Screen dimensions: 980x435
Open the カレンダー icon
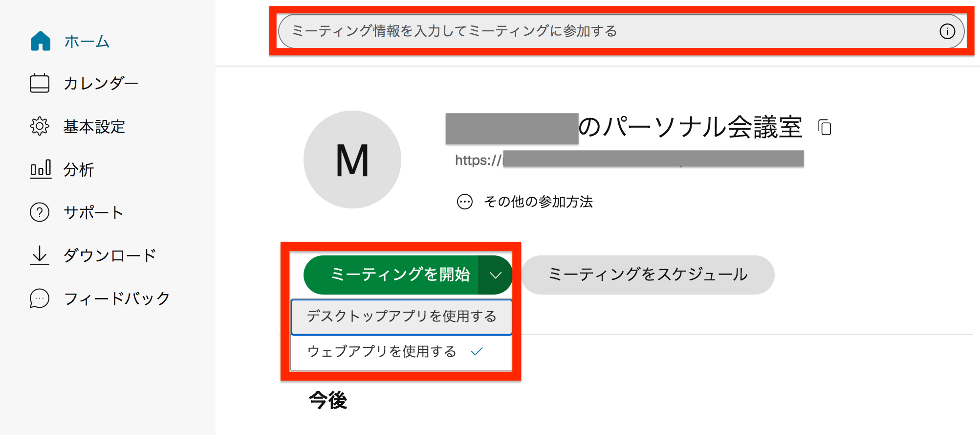[40, 83]
